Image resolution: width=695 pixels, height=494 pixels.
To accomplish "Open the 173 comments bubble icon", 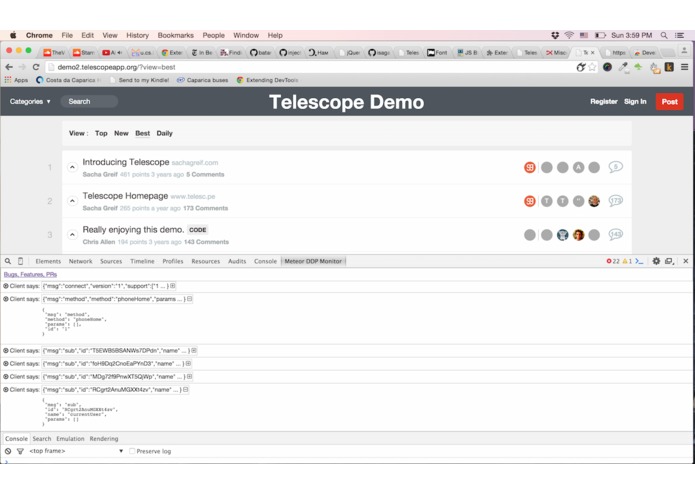I will [x=616, y=201].
